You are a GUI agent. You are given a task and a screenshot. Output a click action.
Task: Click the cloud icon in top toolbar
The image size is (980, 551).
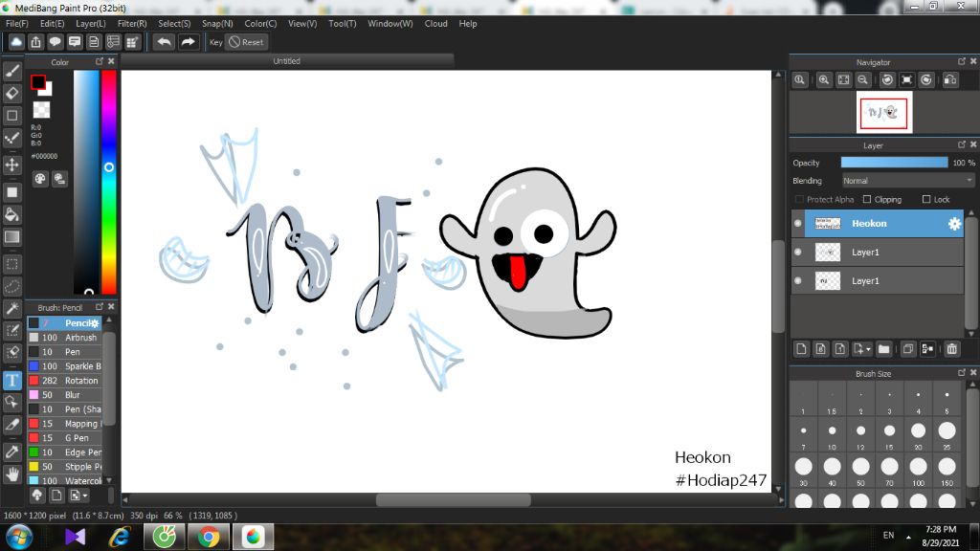point(16,42)
